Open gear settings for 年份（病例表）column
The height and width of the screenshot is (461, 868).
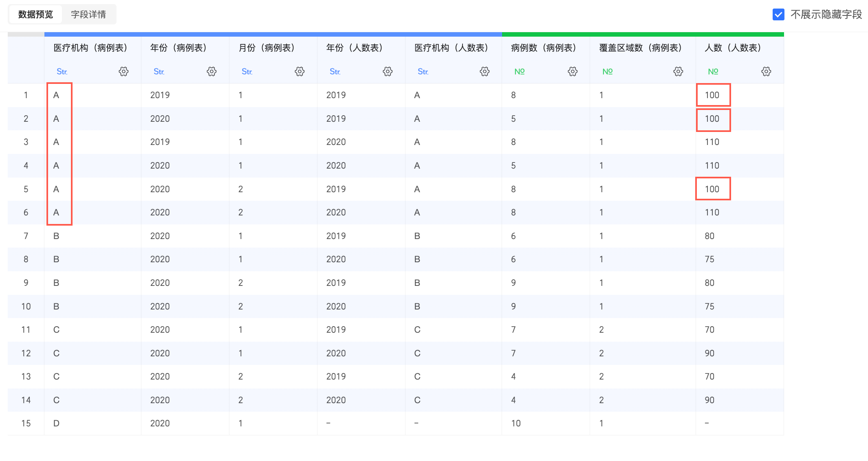click(x=211, y=72)
